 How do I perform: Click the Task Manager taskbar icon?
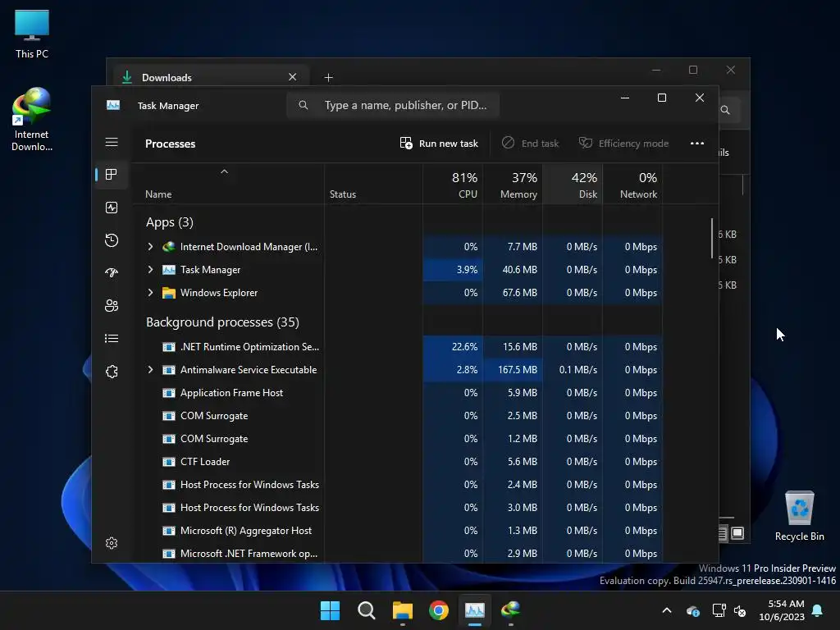coord(475,610)
